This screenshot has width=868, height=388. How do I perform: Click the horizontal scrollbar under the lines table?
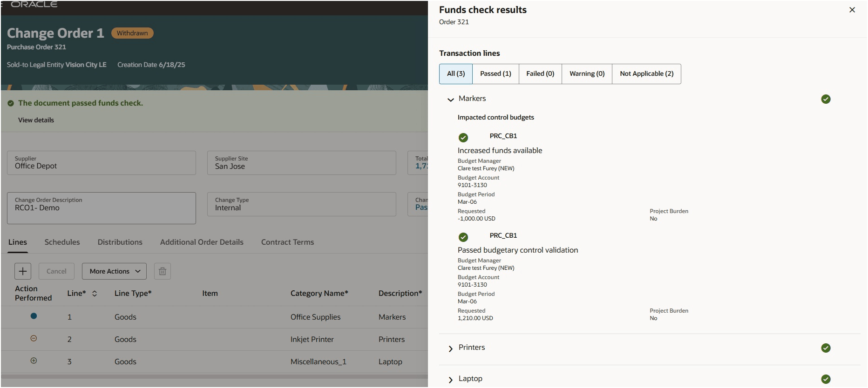tap(214, 376)
